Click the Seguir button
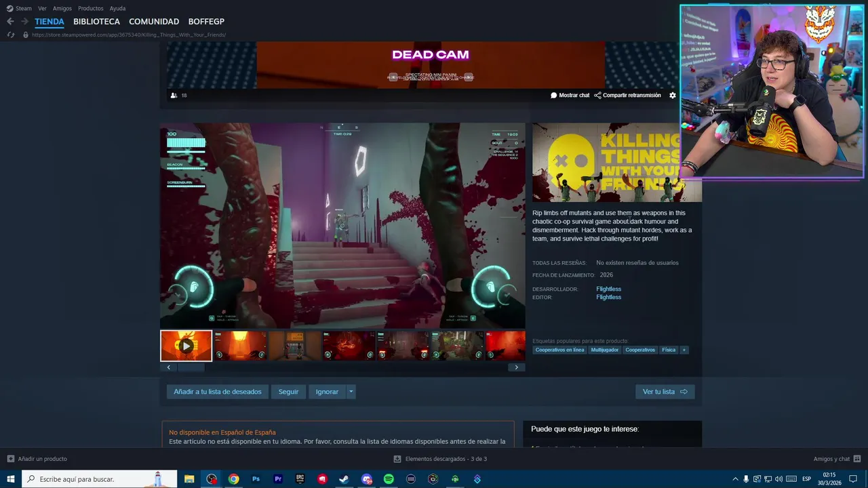The width and height of the screenshot is (868, 488). coord(288,392)
